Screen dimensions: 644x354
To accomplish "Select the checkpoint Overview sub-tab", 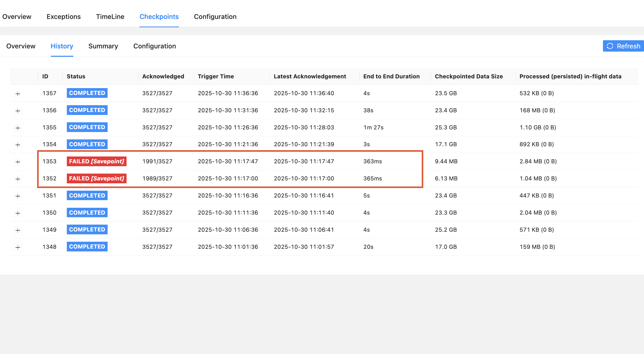I will tap(21, 46).
